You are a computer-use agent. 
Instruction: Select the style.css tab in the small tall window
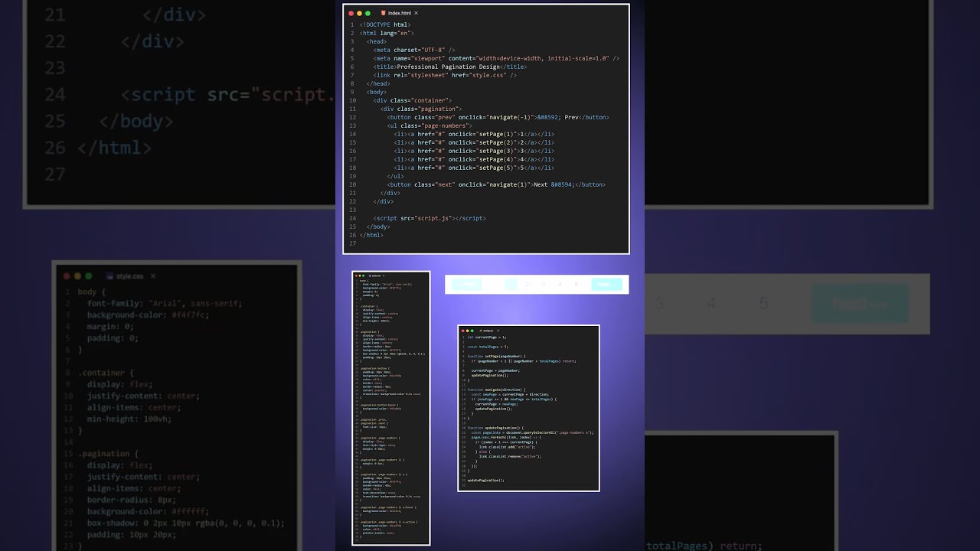[375, 275]
